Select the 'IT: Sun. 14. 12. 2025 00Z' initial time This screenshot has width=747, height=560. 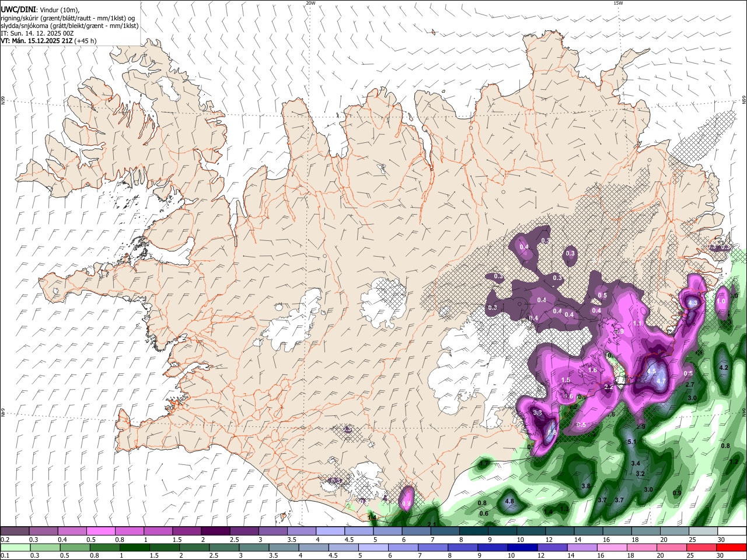pos(38,33)
